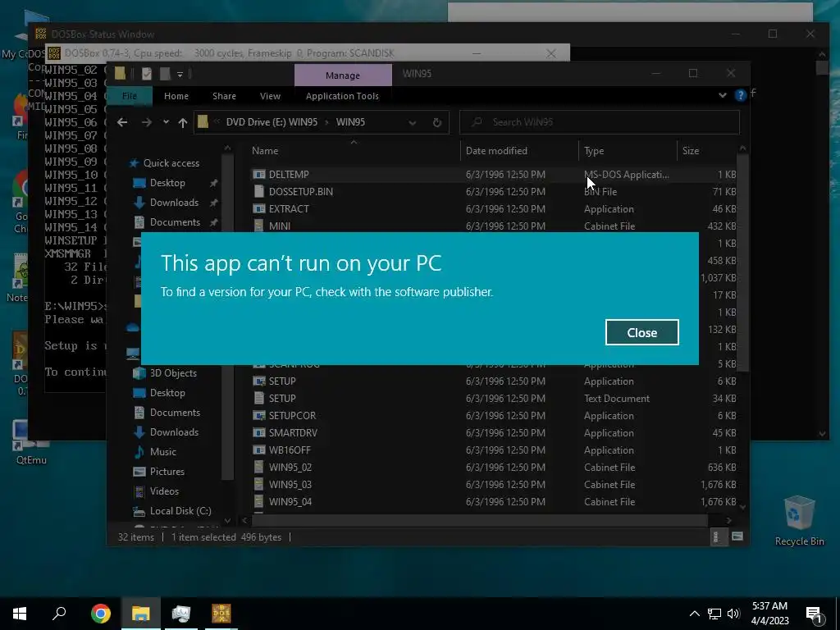Viewport: 840px width, 630px height.
Task: Select the DELTEMP file icon
Action: click(259, 175)
